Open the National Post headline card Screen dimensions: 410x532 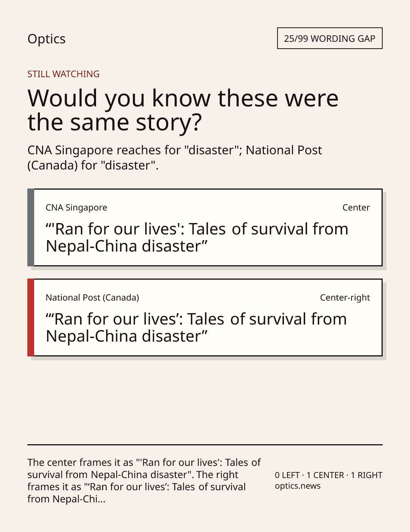(x=205, y=318)
